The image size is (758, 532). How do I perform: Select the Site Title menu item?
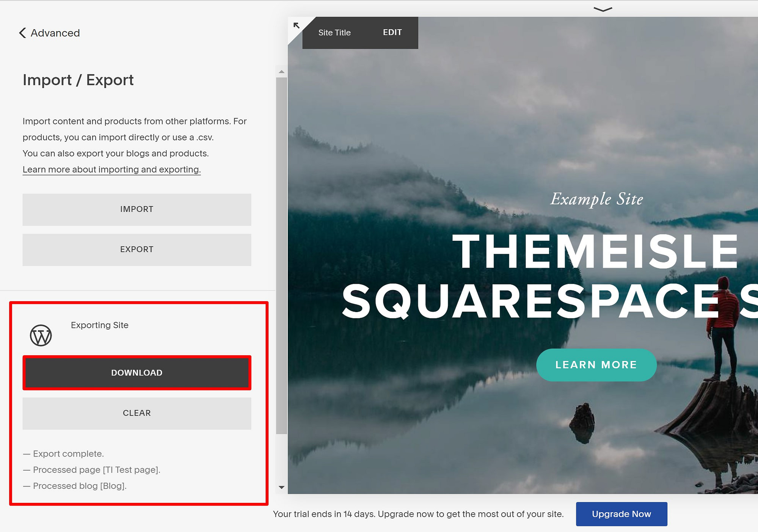334,33
